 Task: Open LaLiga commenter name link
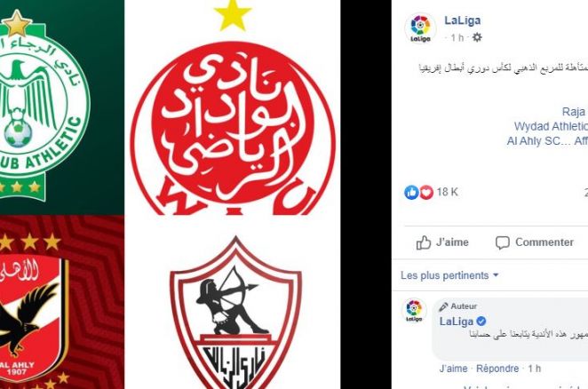tap(457, 322)
